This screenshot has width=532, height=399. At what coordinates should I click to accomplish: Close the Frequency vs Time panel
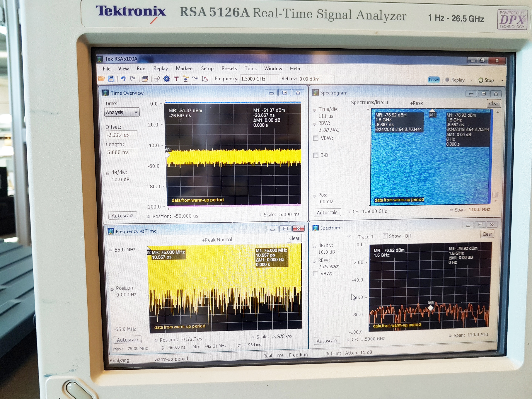pyautogui.click(x=299, y=229)
